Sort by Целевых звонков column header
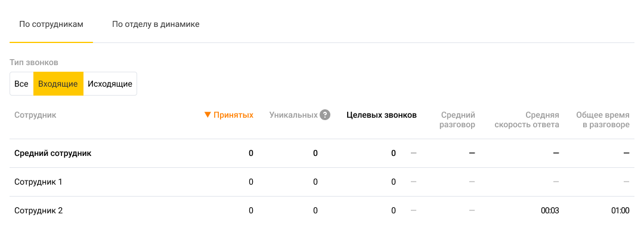 click(381, 115)
